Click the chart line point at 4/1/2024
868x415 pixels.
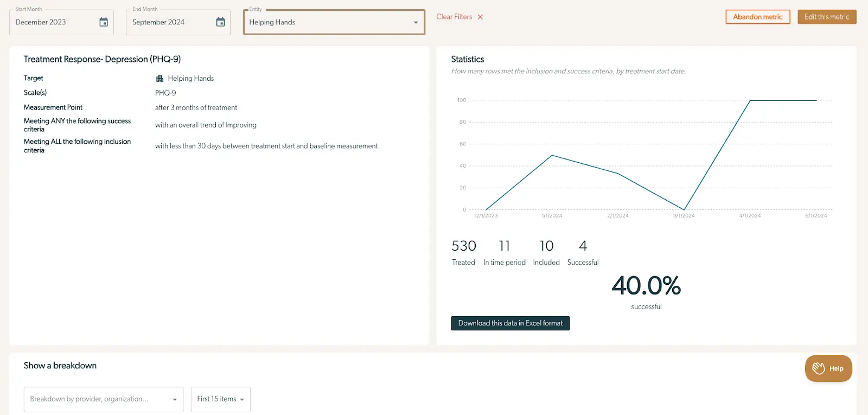750,100
